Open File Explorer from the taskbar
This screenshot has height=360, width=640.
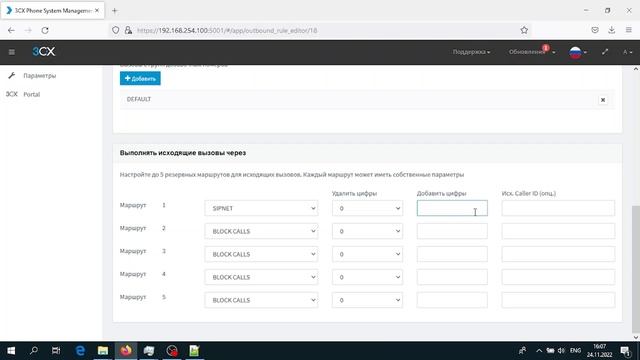coord(103,351)
